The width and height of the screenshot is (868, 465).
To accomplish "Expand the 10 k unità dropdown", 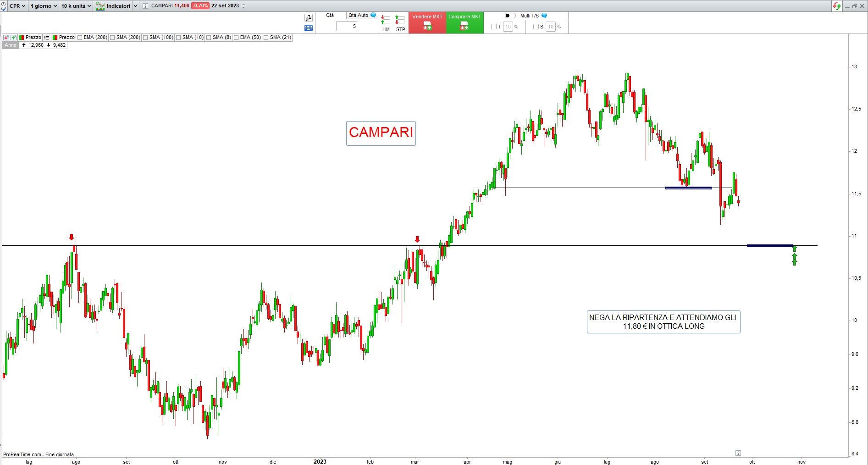I will (76, 6).
